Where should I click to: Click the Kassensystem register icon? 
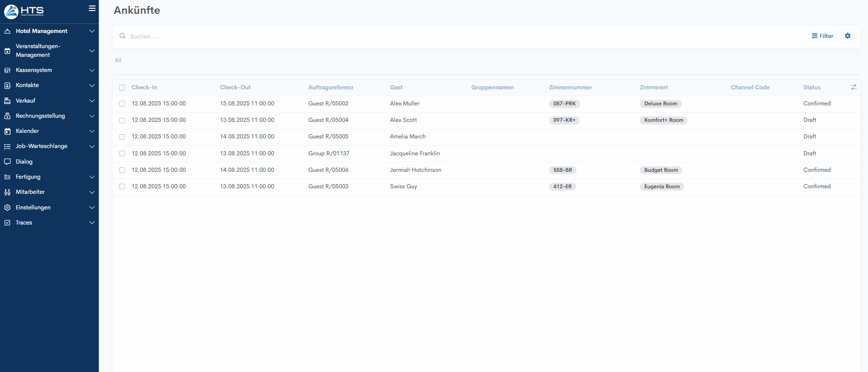click(7, 70)
